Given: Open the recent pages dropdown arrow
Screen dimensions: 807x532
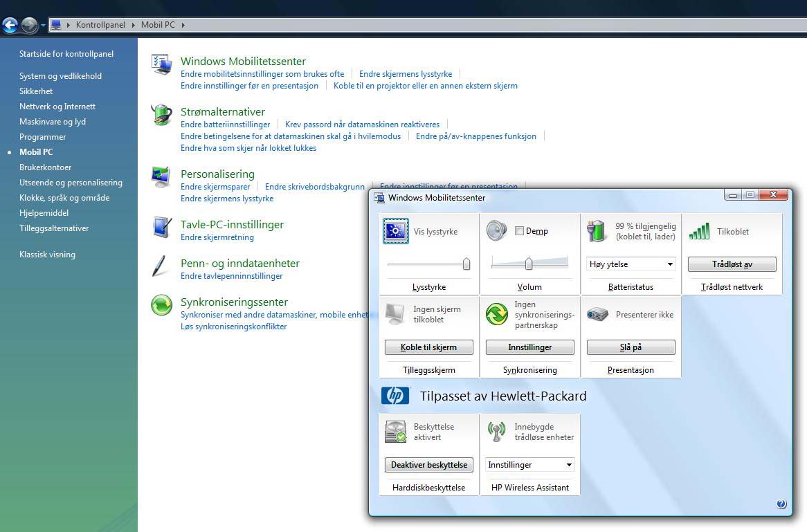Looking at the screenshot, I should click(43, 25).
